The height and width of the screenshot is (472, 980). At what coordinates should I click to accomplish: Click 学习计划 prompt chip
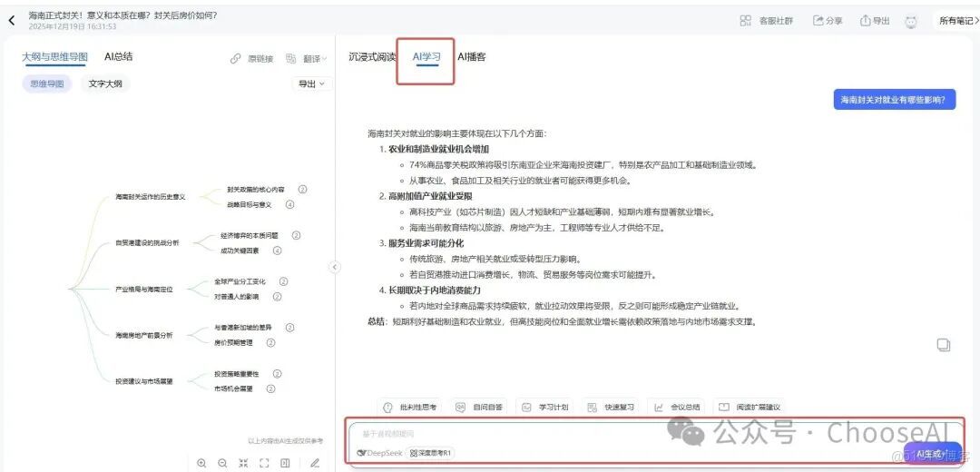545,407
